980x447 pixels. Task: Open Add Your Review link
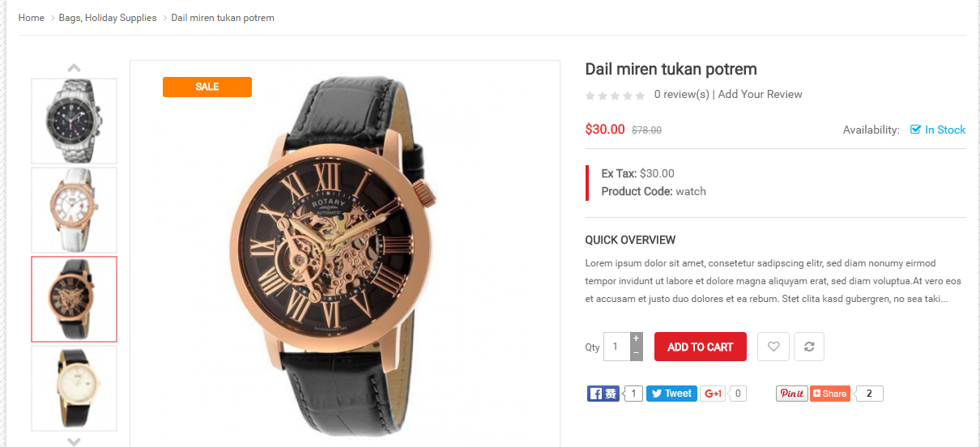point(760,94)
